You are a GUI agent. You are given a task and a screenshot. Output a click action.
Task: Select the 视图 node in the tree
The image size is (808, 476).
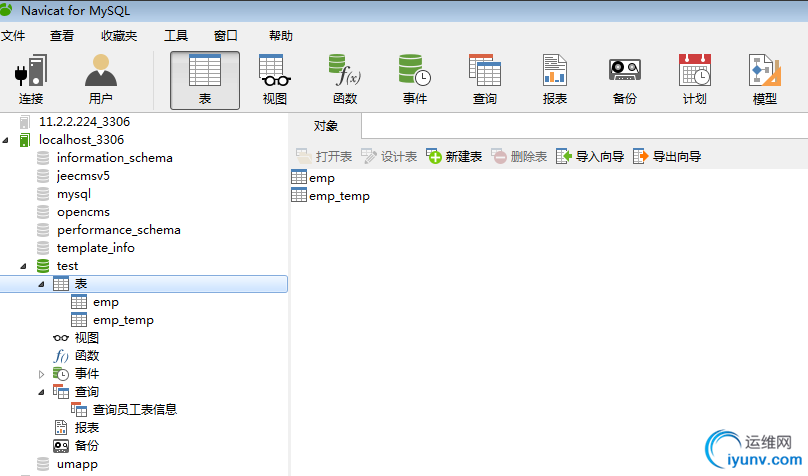(x=87, y=338)
